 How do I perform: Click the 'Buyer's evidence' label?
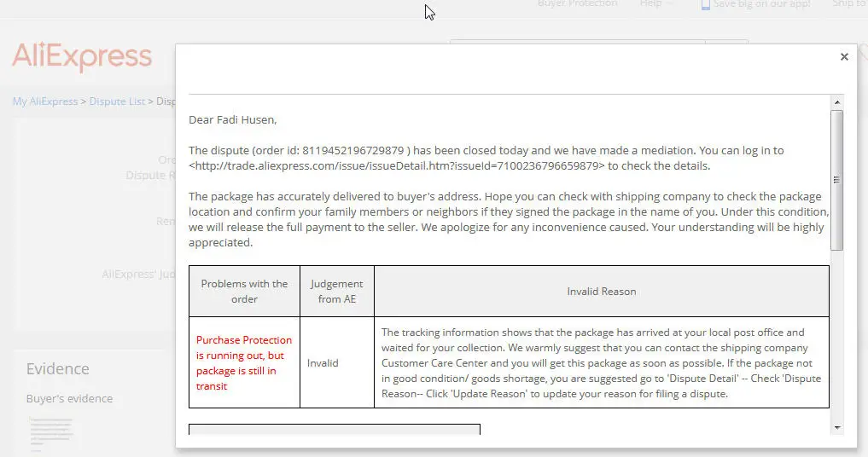pyautogui.click(x=69, y=398)
